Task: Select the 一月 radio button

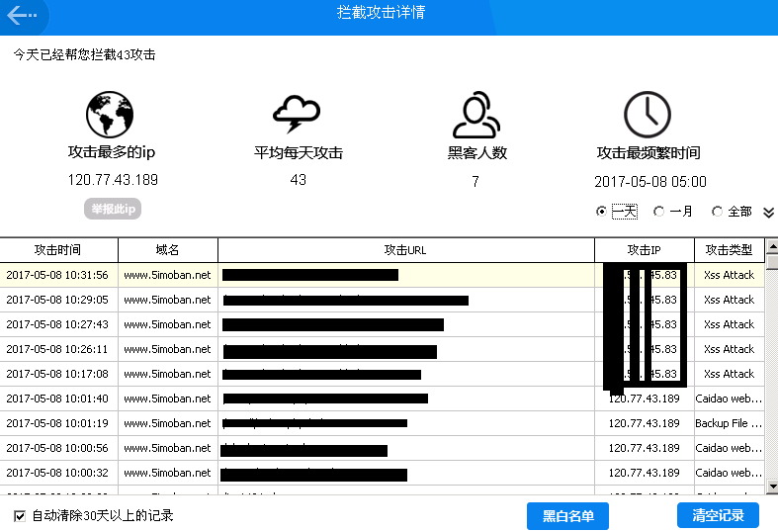Action: (x=659, y=212)
